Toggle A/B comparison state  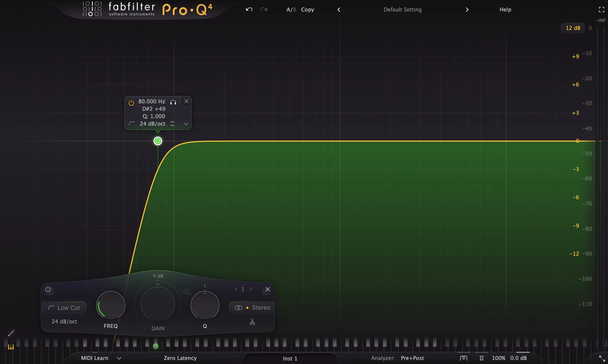point(291,10)
